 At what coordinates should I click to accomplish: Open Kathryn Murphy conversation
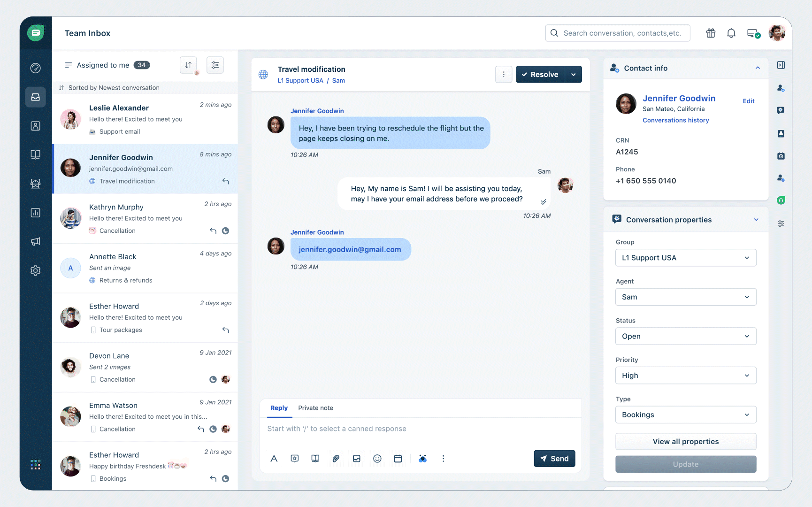tap(146, 219)
